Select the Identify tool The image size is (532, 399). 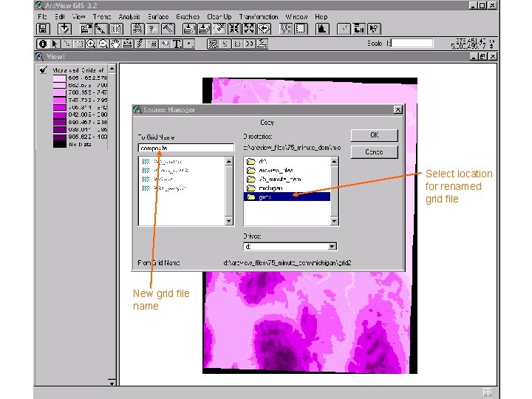coord(42,44)
